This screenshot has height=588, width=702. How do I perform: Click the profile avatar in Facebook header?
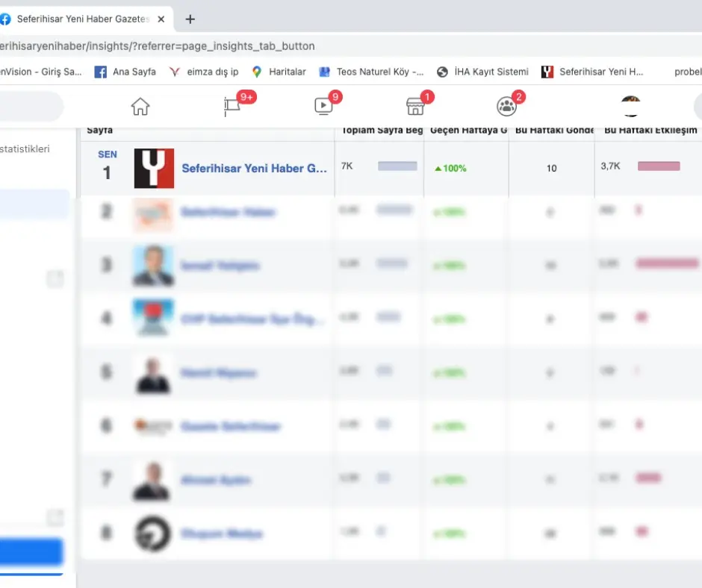631,107
